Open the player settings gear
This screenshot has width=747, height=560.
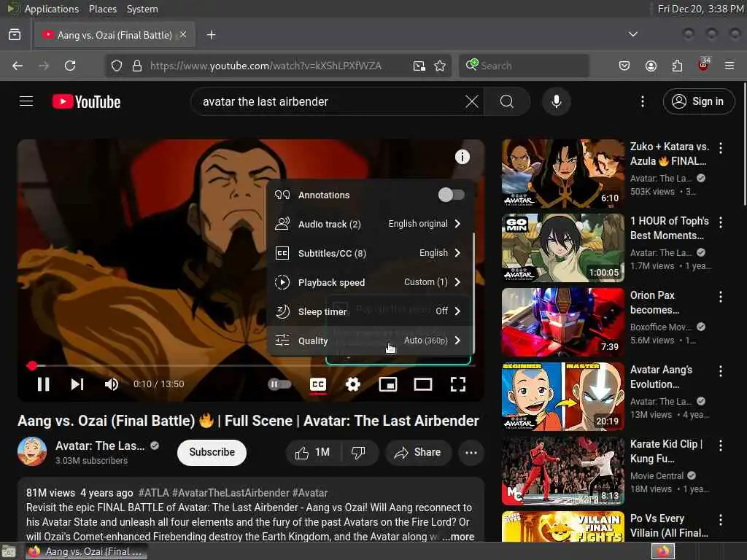[x=352, y=384]
